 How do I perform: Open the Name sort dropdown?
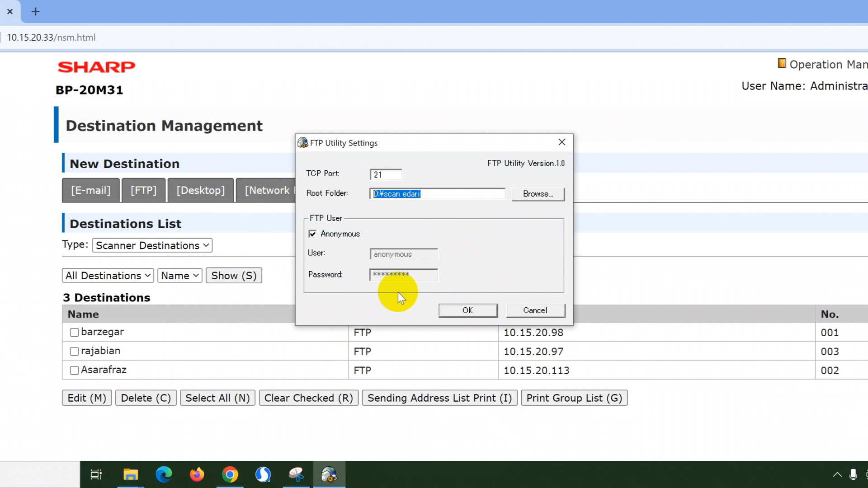point(180,276)
